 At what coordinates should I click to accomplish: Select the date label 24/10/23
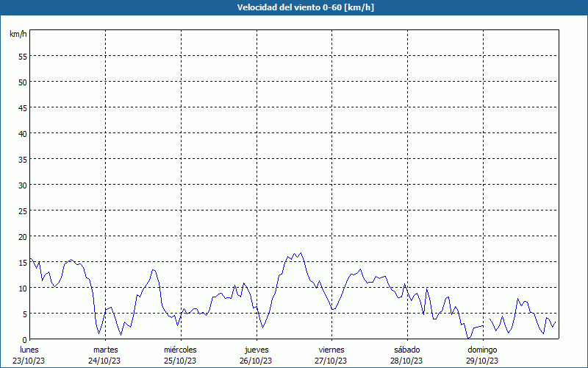point(104,361)
